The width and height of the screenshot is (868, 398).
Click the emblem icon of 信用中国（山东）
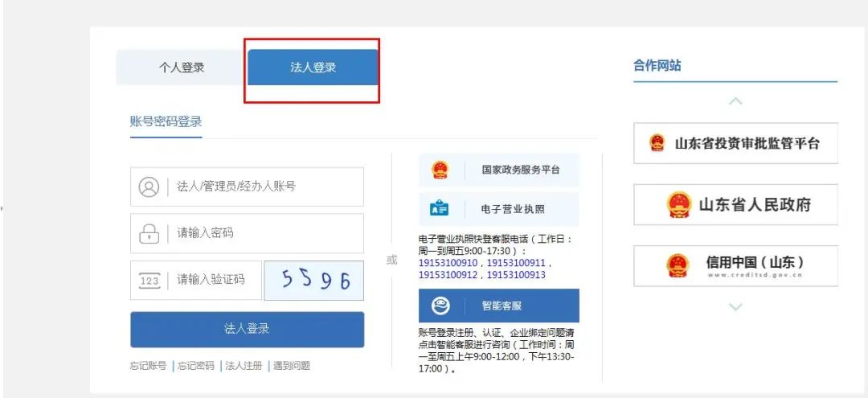point(678,266)
